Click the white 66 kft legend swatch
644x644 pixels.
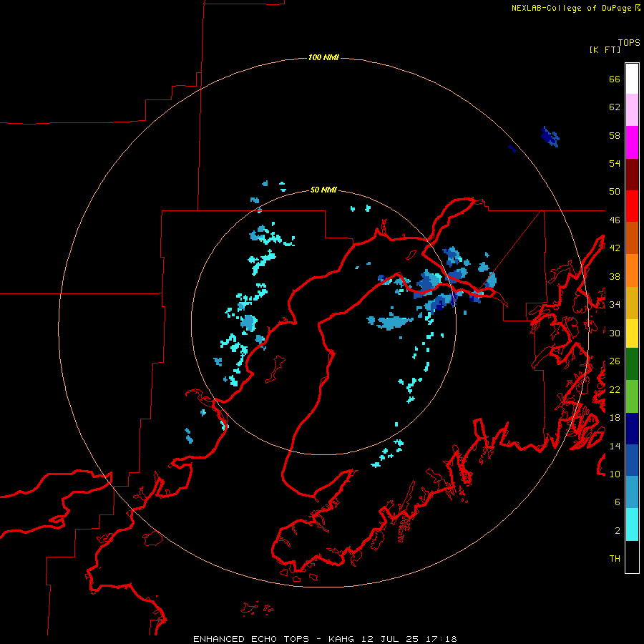click(x=632, y=79)
